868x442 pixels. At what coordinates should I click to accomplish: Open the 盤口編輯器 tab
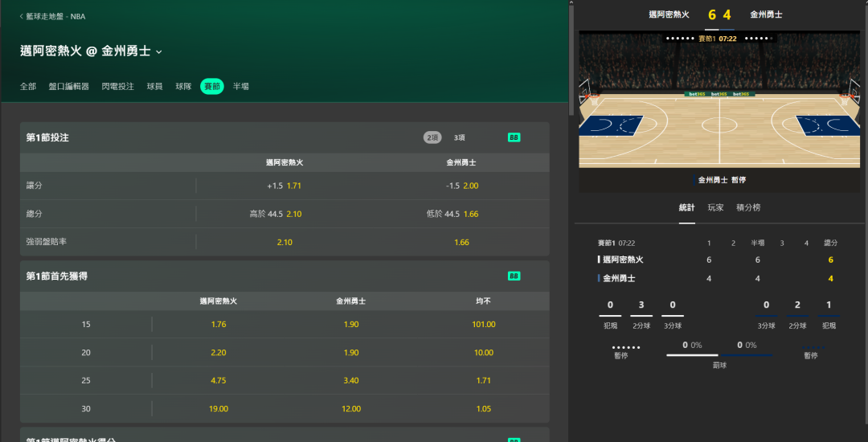(68, 86)
